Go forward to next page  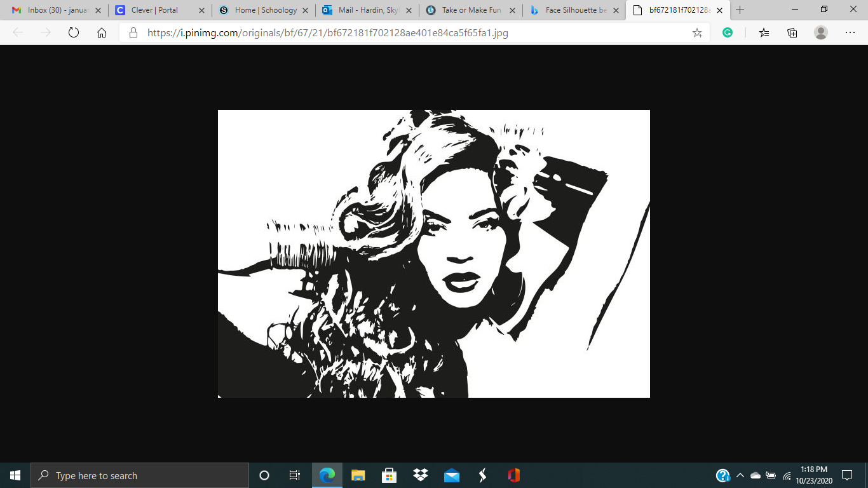point(46,33)
